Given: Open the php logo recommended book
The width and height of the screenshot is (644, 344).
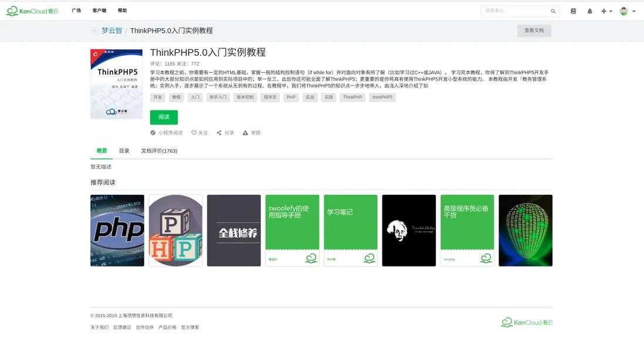Looking at the screenshot, I should (117, 231).
